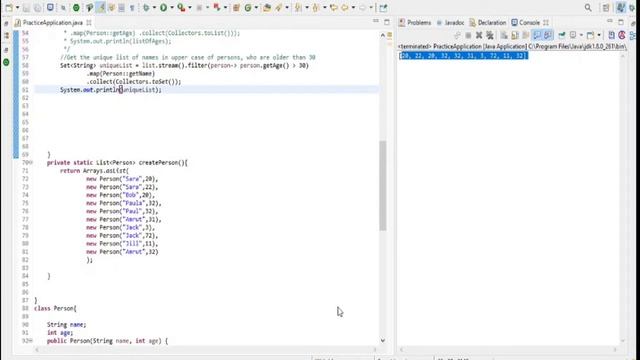
Task: Open the Next Annotation dropdown arrow
Action: (307, 8)
